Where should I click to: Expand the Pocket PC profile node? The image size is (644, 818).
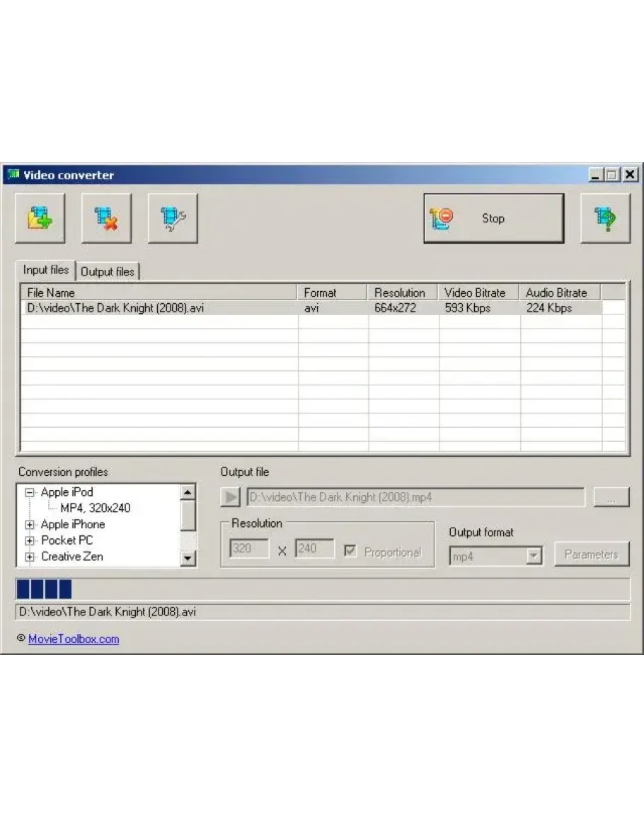(30, 541)
